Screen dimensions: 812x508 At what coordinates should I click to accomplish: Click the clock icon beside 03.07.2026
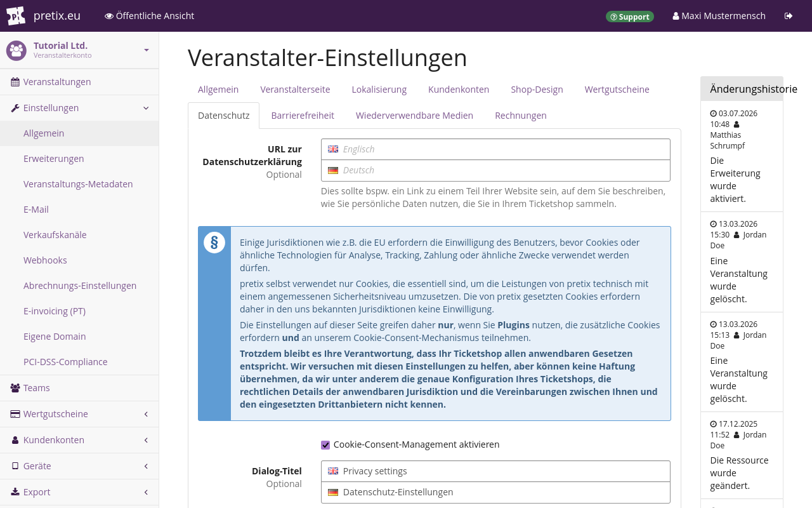713,114
